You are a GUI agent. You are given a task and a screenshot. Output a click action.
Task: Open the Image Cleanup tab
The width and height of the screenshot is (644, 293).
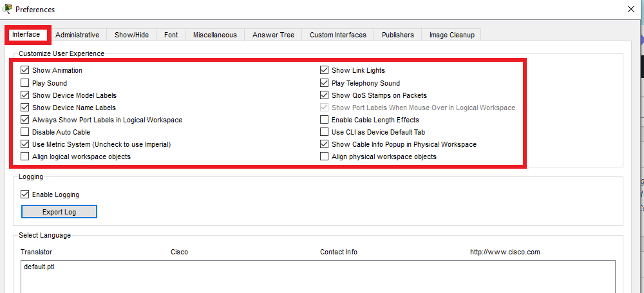click(451, 35)
